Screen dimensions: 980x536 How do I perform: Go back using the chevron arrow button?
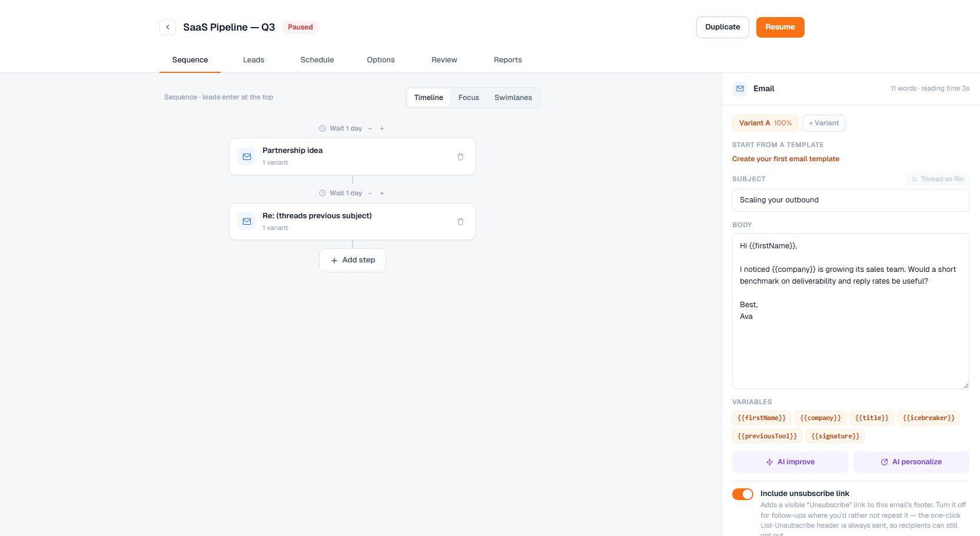(168, 27)
